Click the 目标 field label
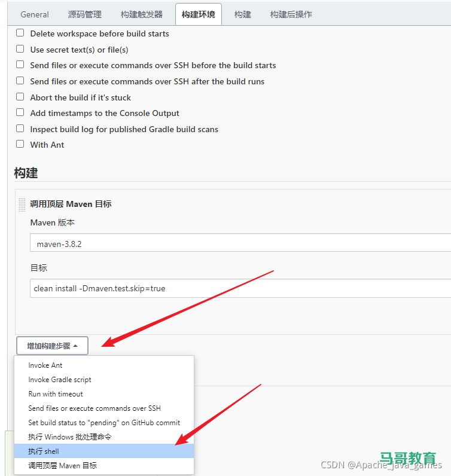 38,268
